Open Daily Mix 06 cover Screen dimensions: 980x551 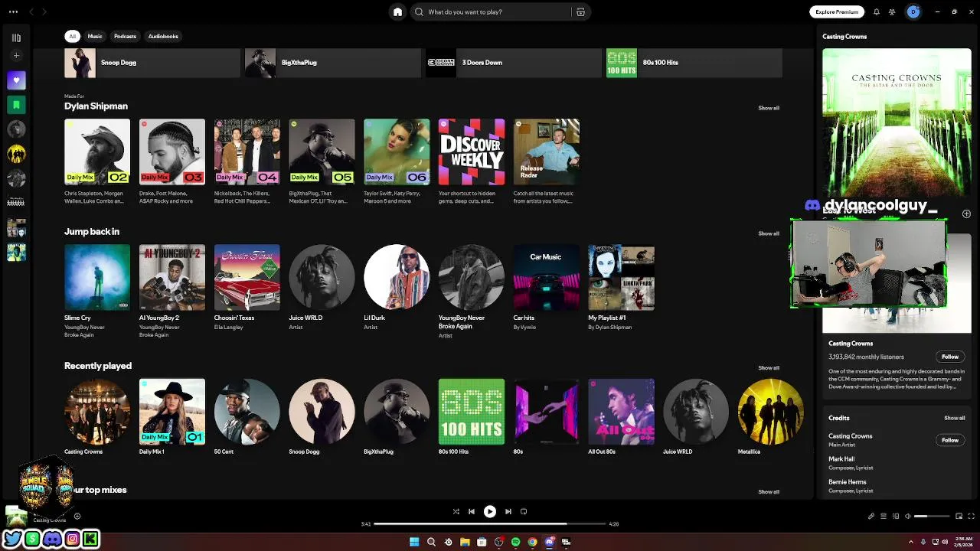(397, 152)
